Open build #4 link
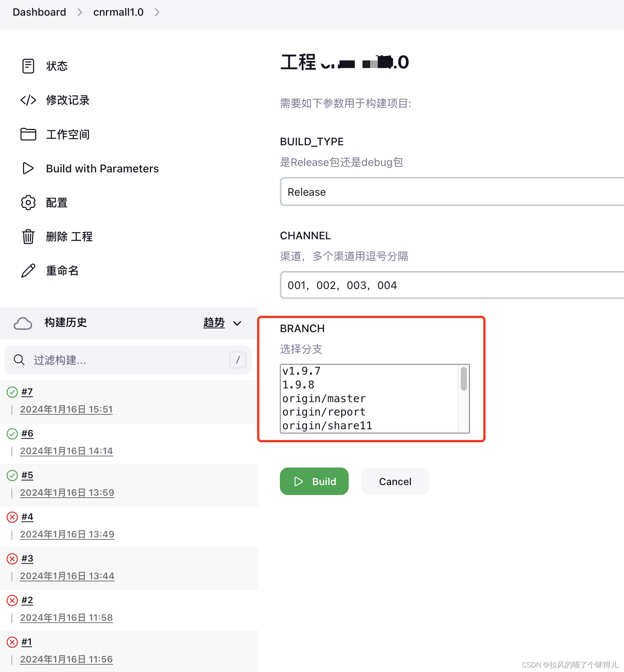Screen dimensions: 624x672 coord(27,517)
